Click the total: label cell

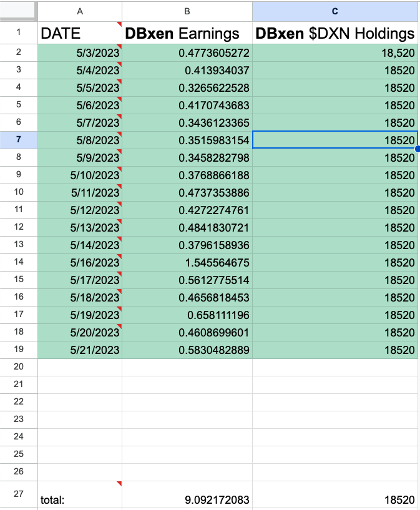[x=80, y=494]
